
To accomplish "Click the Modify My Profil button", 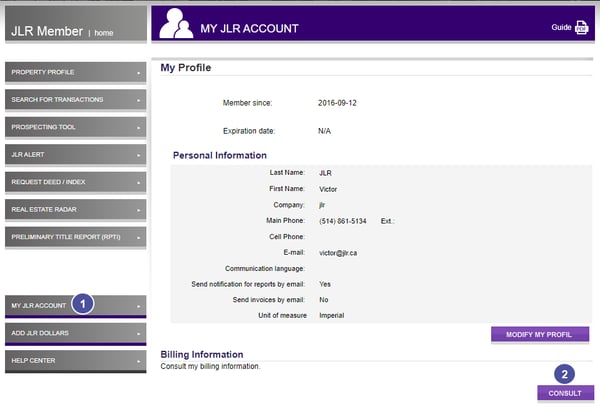I will point(540,335).
